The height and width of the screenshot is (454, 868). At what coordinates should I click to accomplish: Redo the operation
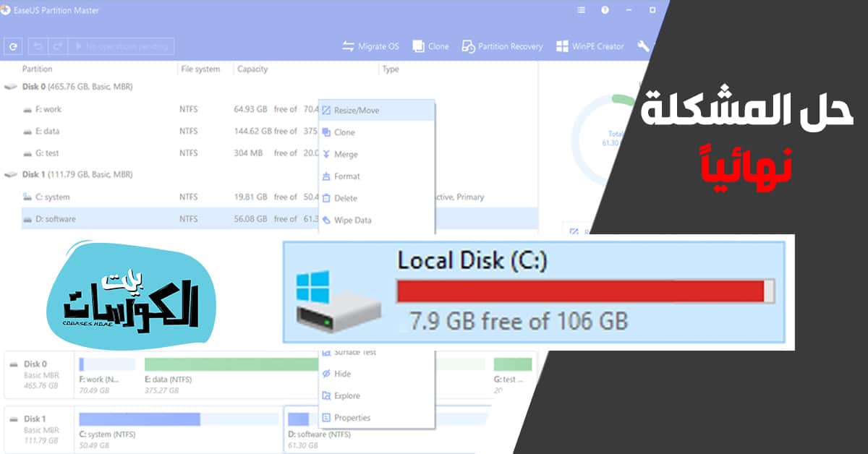click(56, 46)
